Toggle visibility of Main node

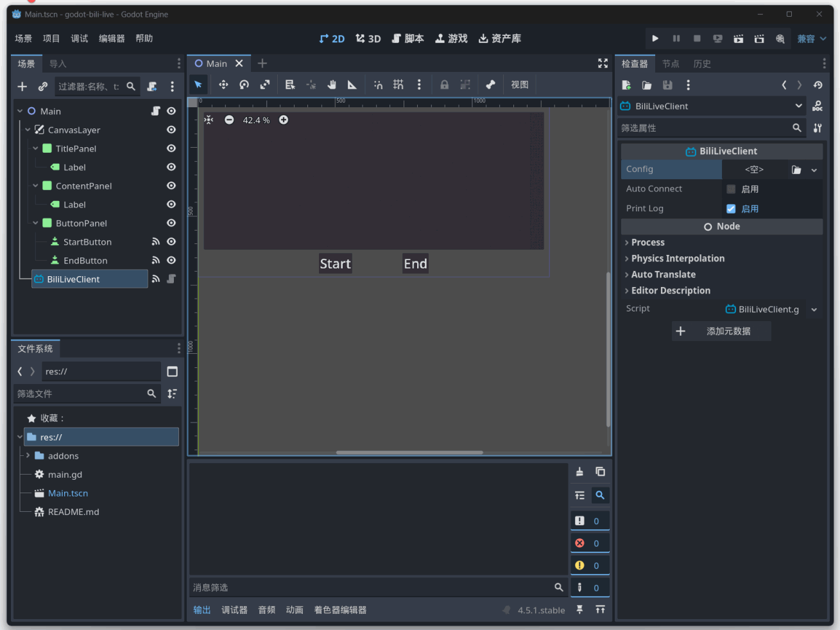[171, 111]
